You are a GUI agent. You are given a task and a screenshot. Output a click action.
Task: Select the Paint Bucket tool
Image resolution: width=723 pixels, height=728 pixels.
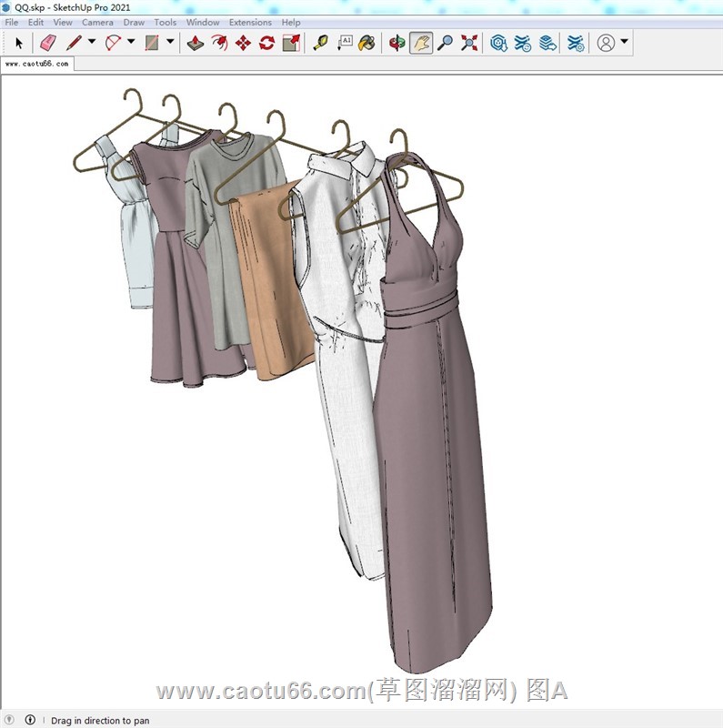(367, 43)
